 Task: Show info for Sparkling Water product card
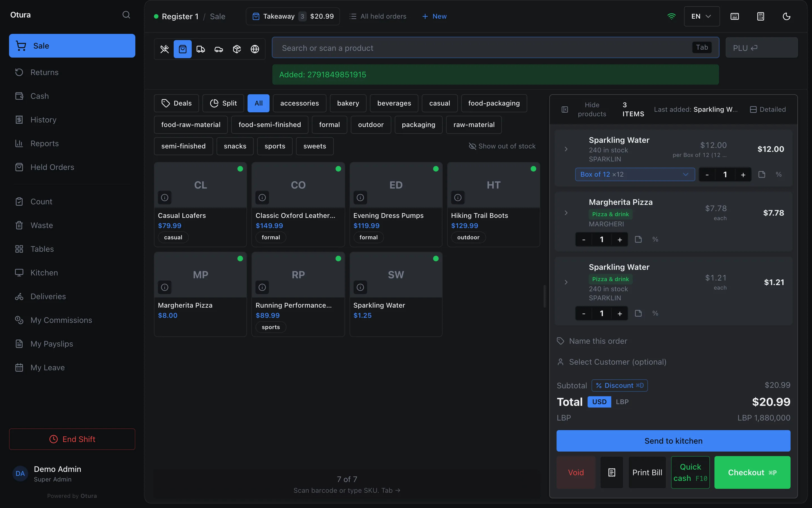pos(360,287)
